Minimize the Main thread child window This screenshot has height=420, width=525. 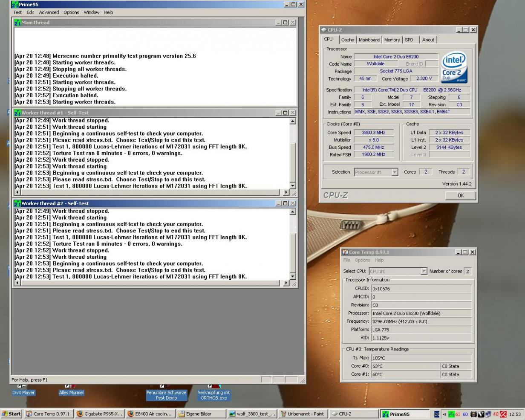(x=278, y=23)
